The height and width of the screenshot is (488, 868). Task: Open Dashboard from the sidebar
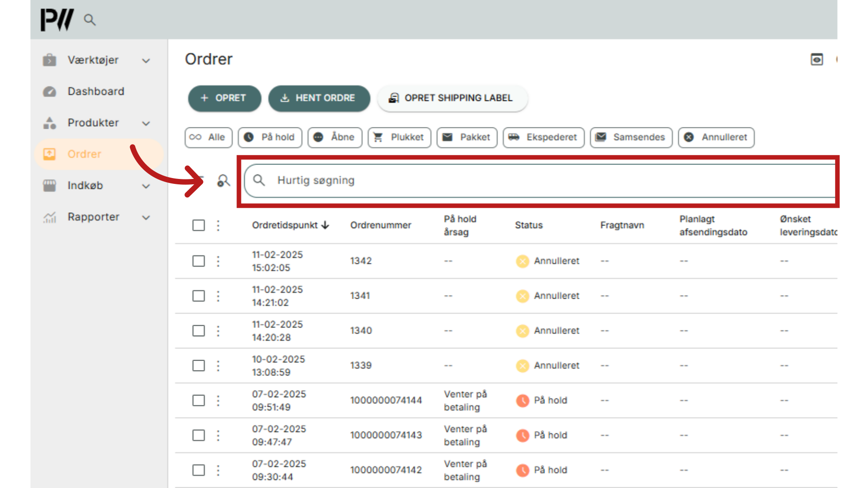tap(95, 91)
